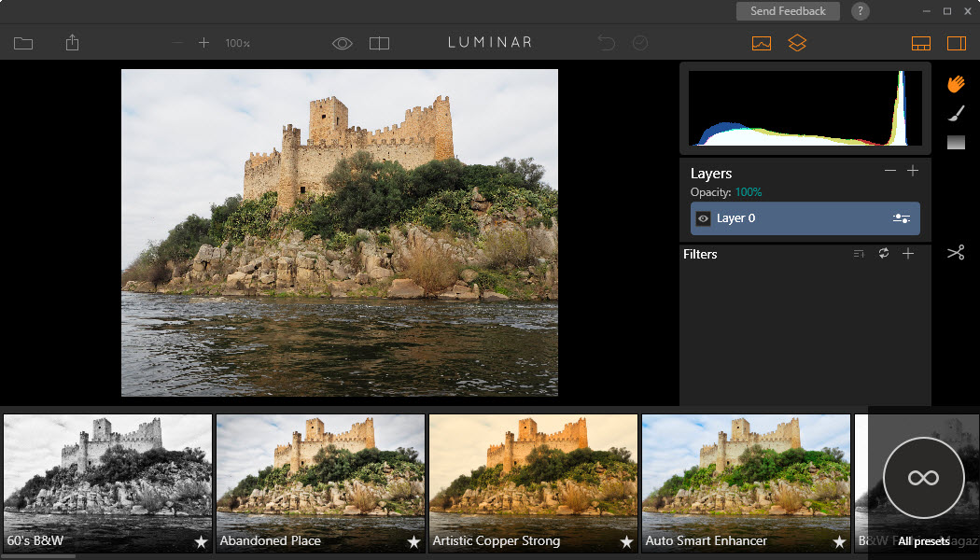Hide Layer 0 using eye icon
The height and width of the screenshot is (560, 980).
[703, 218]
